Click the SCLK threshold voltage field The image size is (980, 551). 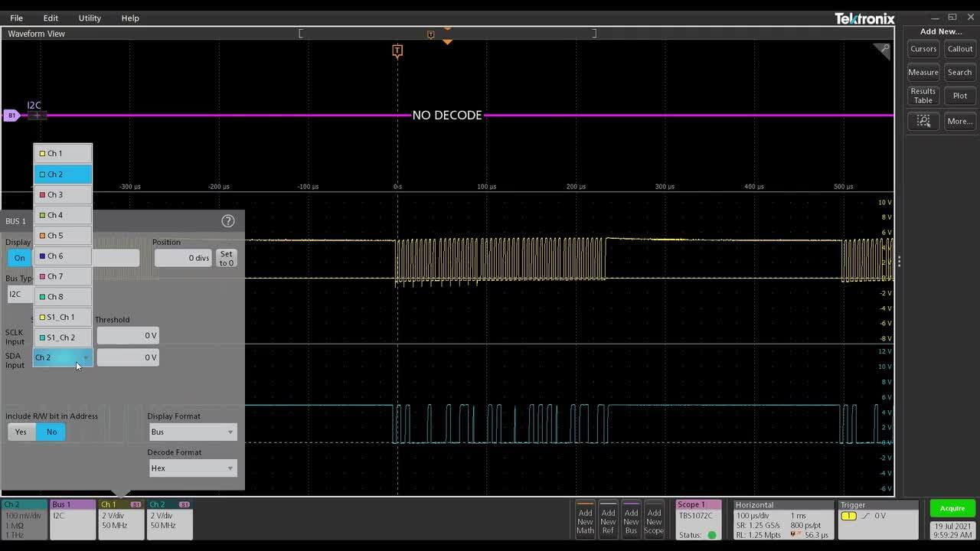tap(128, 335)
